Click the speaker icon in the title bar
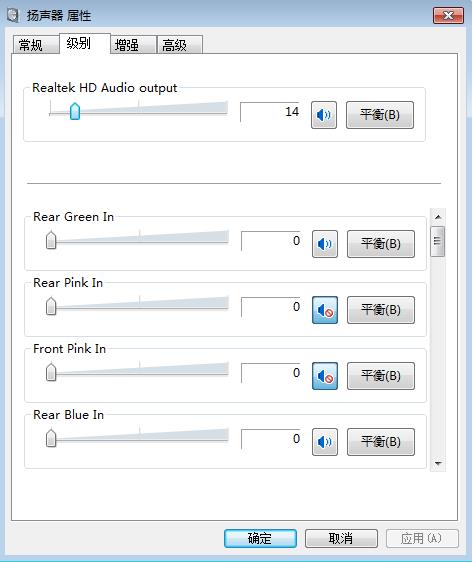 (x=13, y=15)
